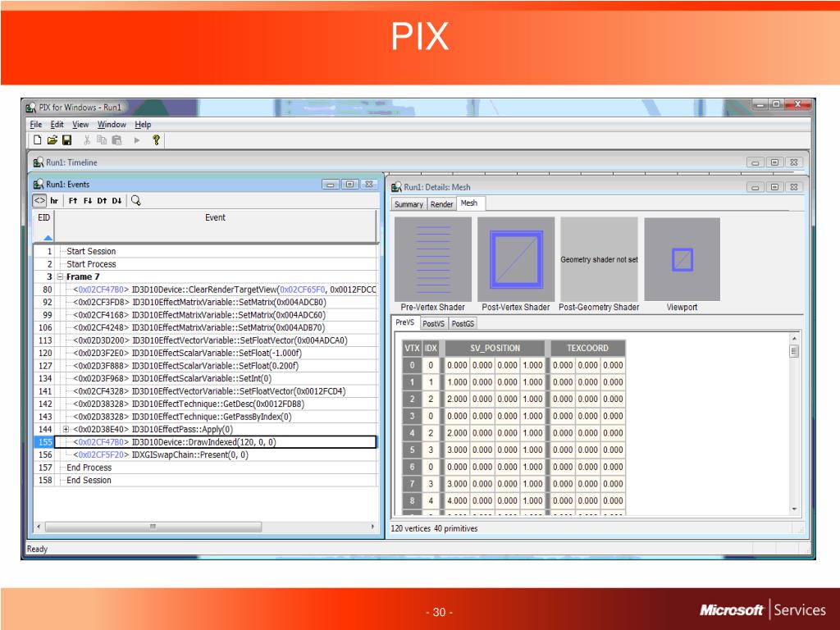Image resolution: width=840 pixels, height=630 pixels.
Task: Click the Run1: Timeline window title bar
Action: click(x=418, y=162)
